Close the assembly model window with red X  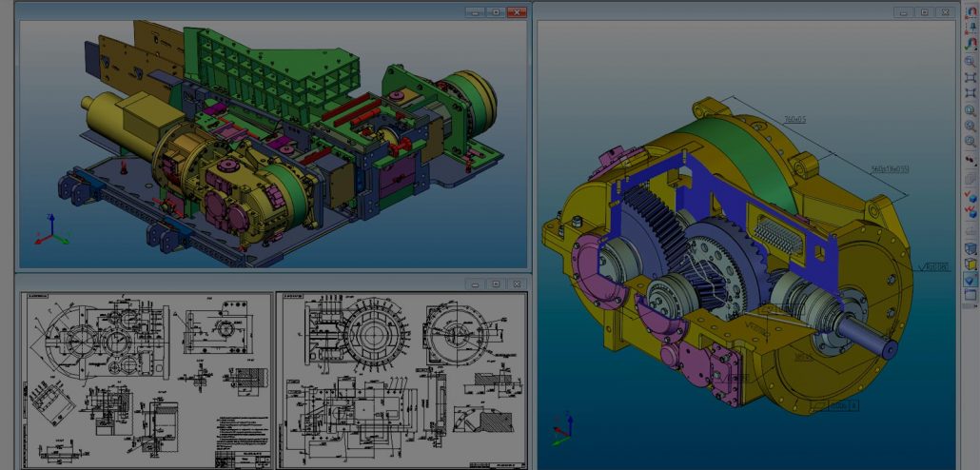(517, 12)
